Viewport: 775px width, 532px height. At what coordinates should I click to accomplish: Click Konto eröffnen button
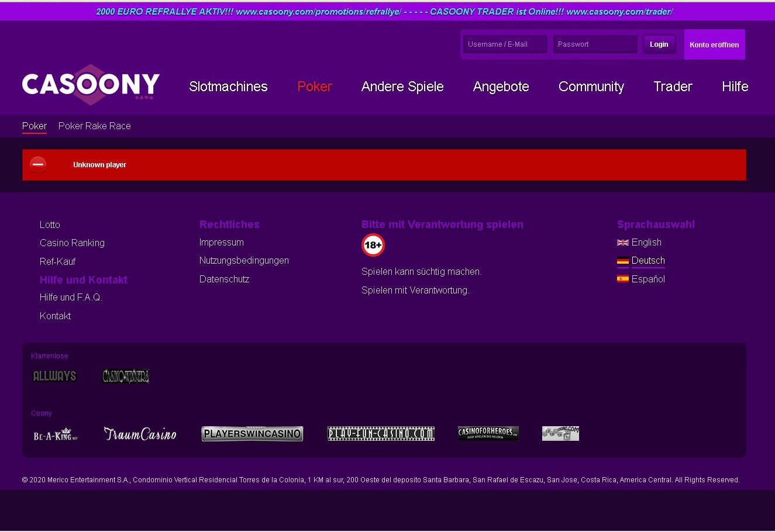click(714, 44)
